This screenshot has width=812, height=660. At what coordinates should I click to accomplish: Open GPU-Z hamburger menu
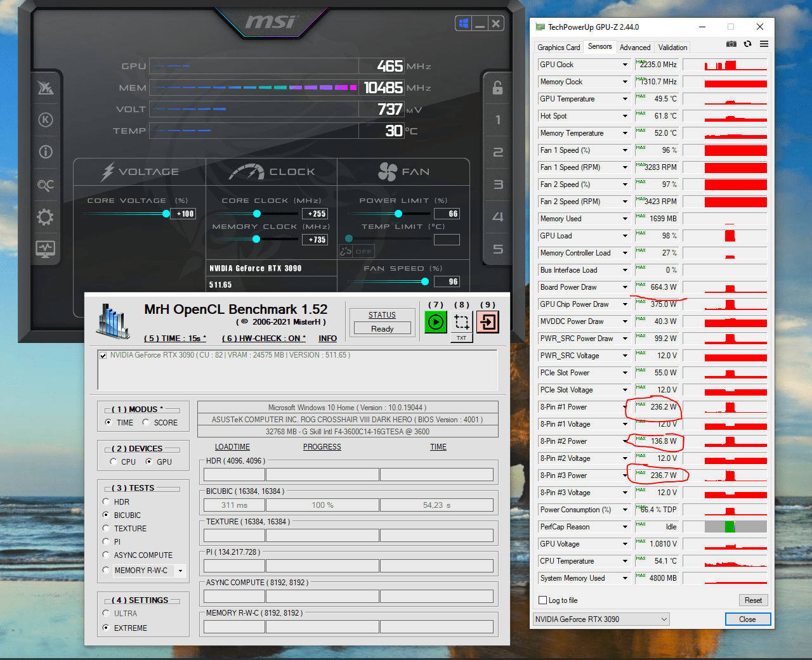(764, 44)
